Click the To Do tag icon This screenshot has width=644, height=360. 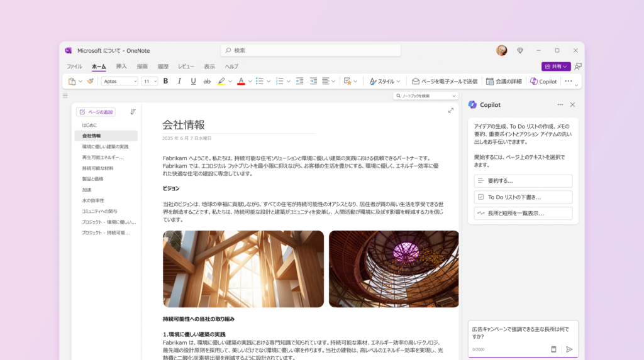347,81
